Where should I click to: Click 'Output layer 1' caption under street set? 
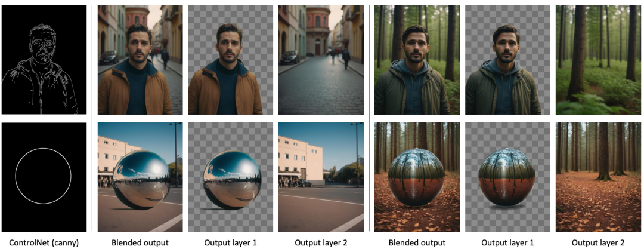[x=230, y=243]
